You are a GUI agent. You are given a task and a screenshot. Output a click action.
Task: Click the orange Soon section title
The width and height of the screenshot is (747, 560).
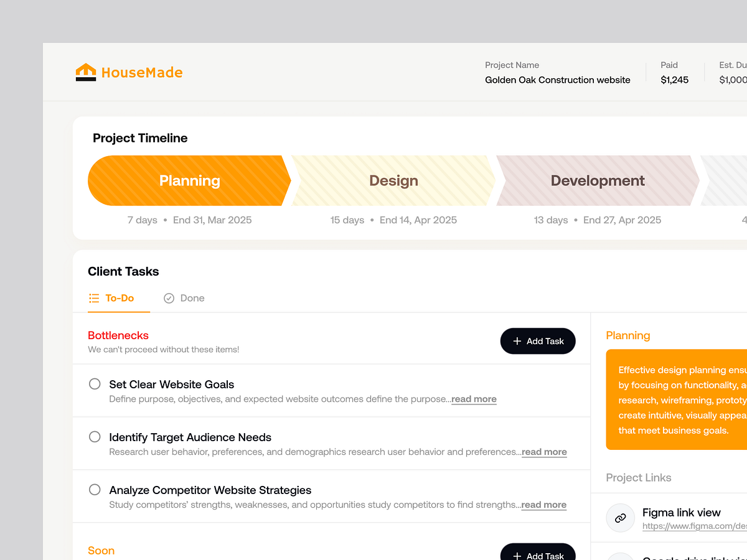pyautogui.click(x=101, y=551)
